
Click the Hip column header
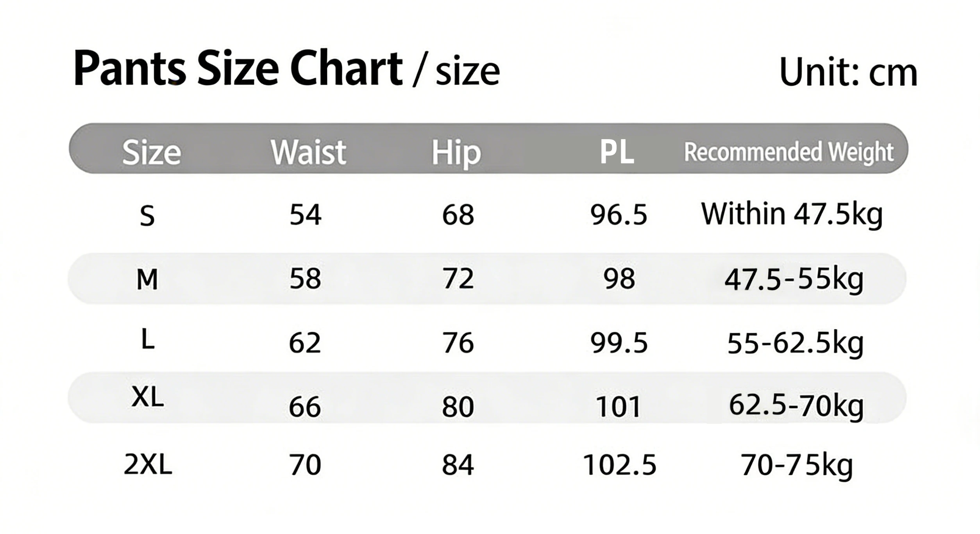(x=456, y=153)
